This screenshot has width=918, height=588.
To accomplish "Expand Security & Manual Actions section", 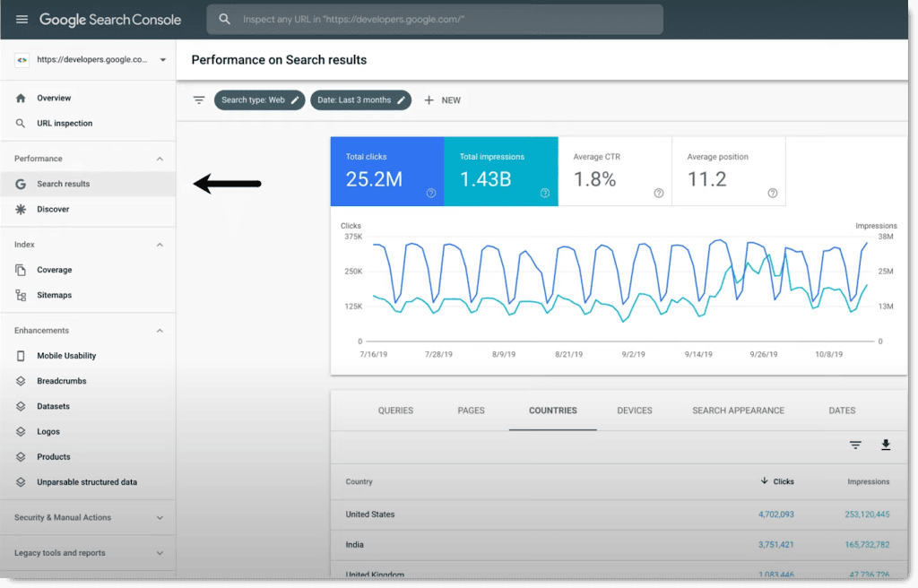I will 88,518.
